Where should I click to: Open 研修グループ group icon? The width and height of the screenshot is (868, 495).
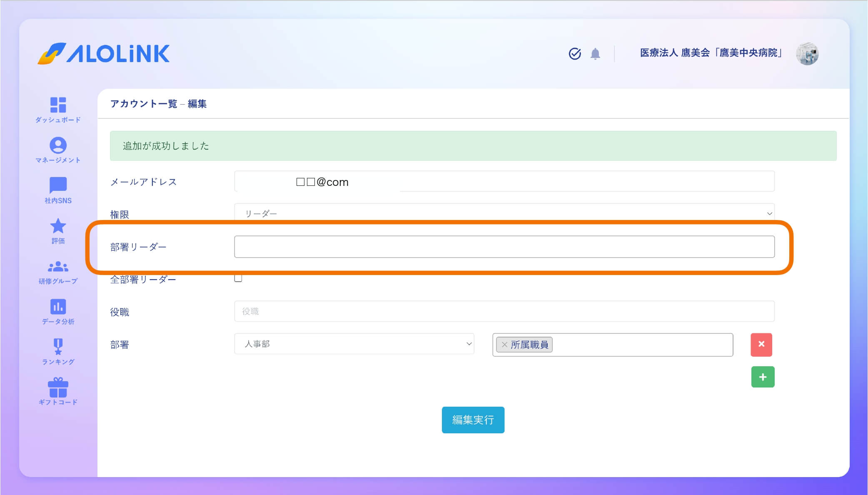point(58,267)
